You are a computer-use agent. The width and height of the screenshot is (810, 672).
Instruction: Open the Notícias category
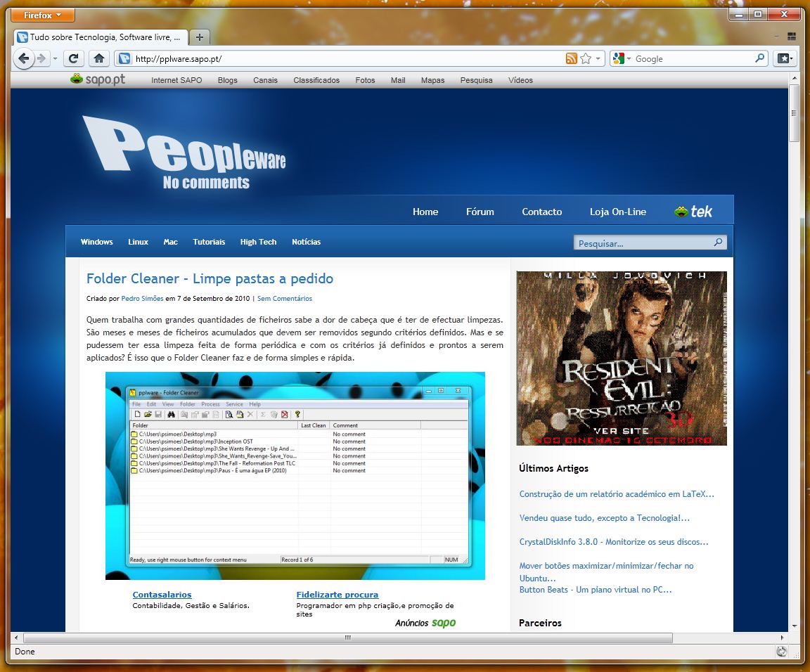pos(307,242)
